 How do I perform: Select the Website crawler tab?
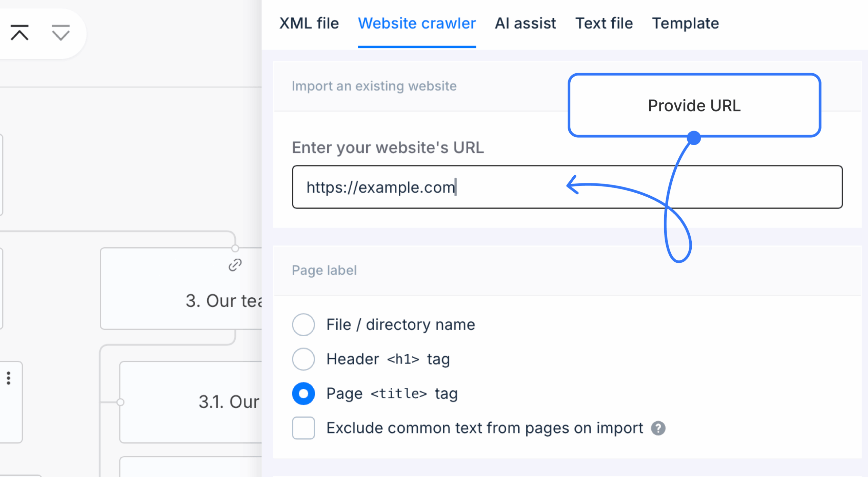417,23
